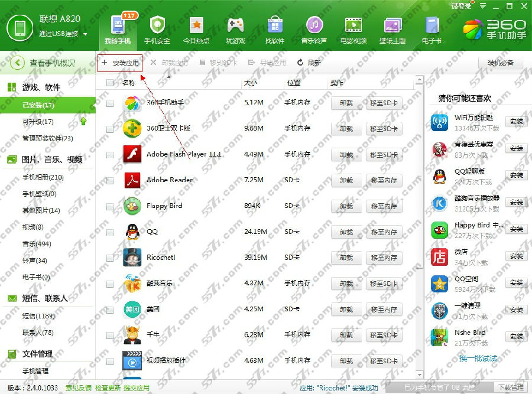Open the 今日热点 star icon
532x394 pixels.
pyautogui.click(x=196, y=25)
